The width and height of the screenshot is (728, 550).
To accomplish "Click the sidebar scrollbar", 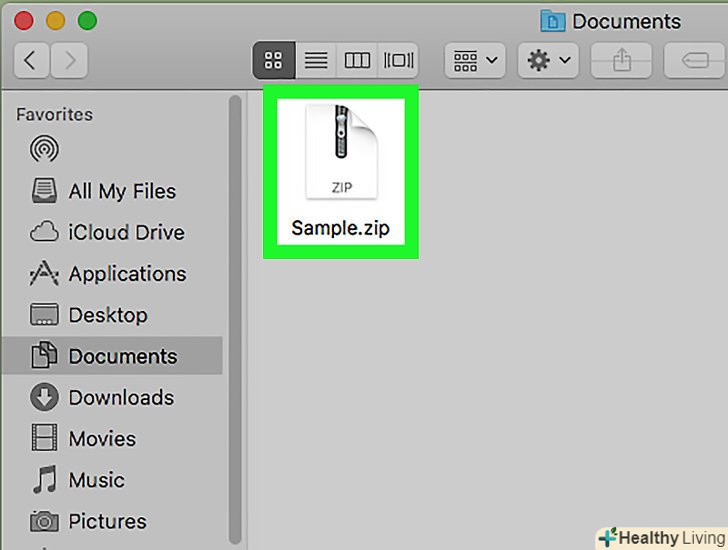I will pyautogui.click(x=235, y=300).
